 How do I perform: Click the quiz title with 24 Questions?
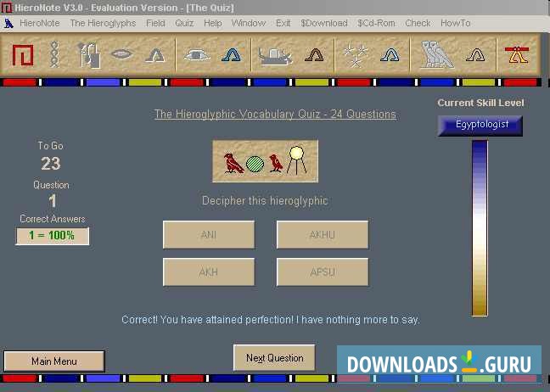275,115
